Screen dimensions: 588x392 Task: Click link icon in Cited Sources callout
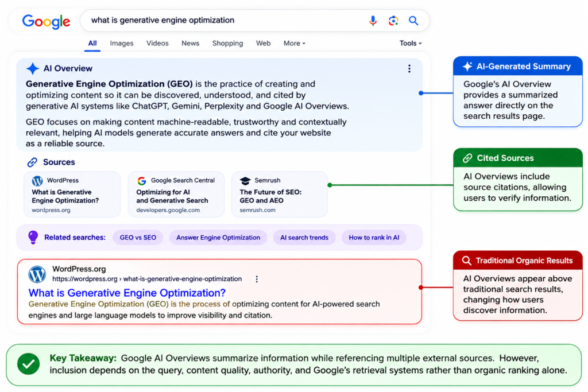click(467, 158)
